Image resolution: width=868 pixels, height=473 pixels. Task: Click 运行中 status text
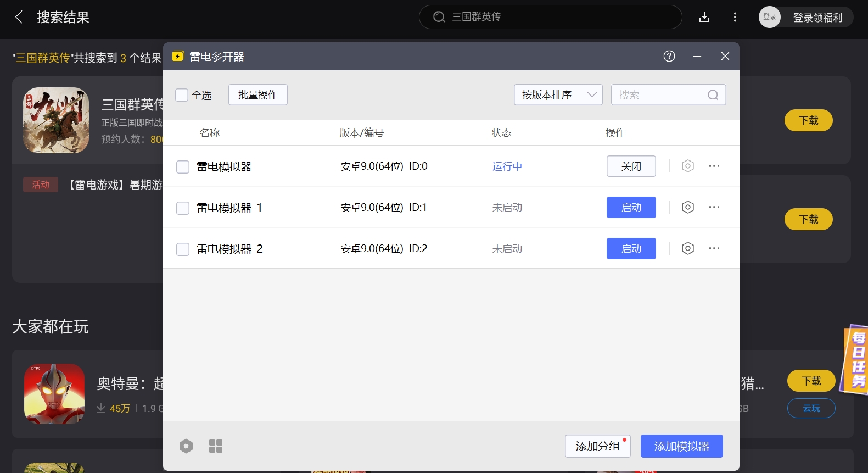pyautogui.click(x=507, y=166)
